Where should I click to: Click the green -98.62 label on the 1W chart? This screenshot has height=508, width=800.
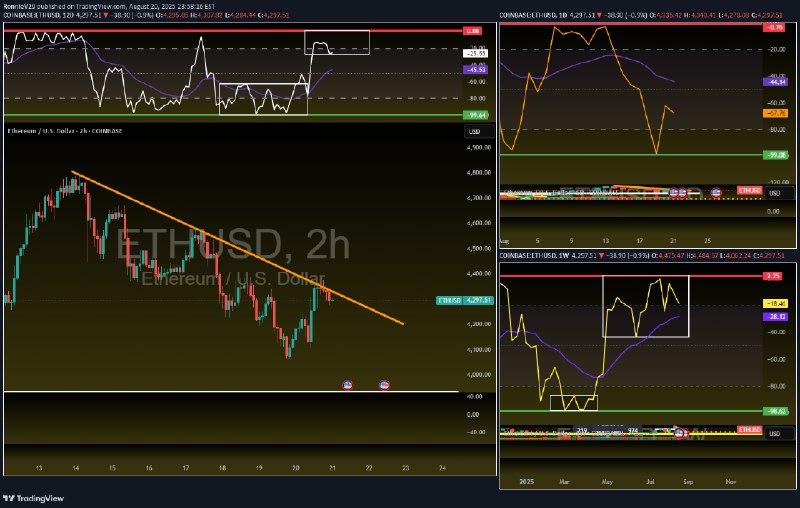click(776, 411)
